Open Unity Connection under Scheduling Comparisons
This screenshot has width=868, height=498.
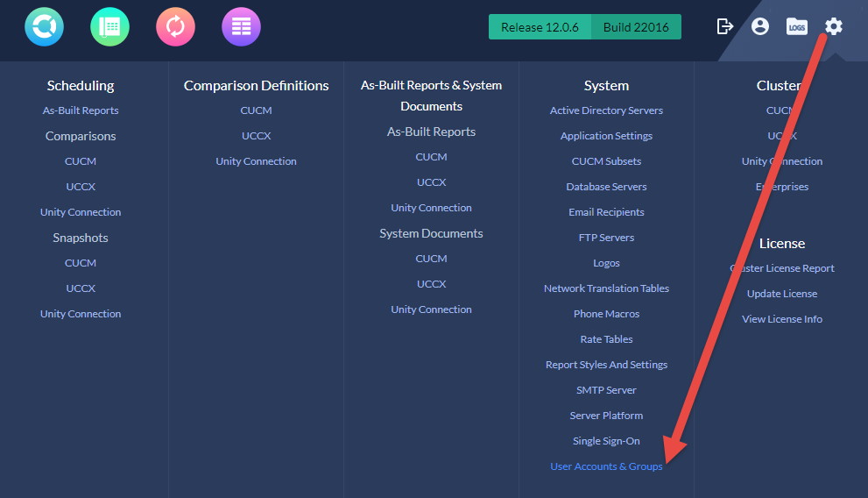(81, 212)
